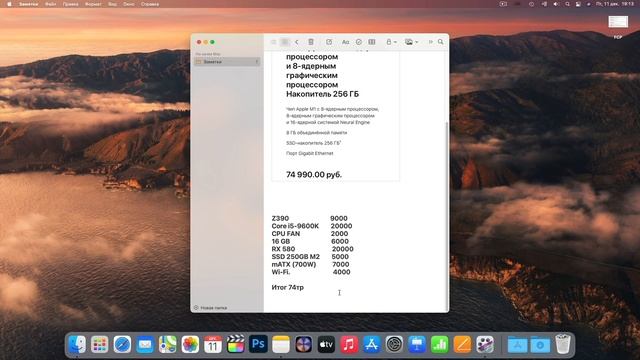Open Keynote from the Dock

(417, 344)
